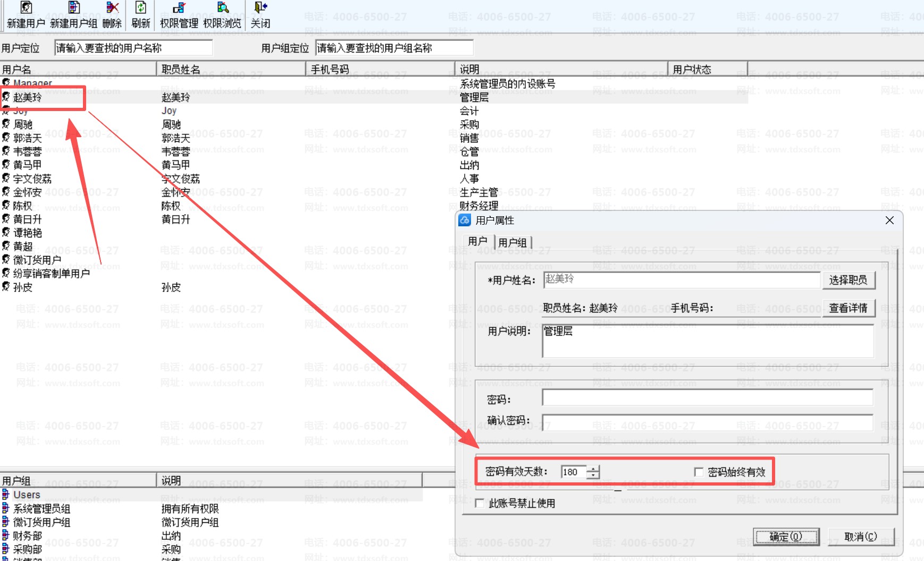This screenshot has width=924, height=561.
Task: Click the 会计 description cell
Action: 469,110
